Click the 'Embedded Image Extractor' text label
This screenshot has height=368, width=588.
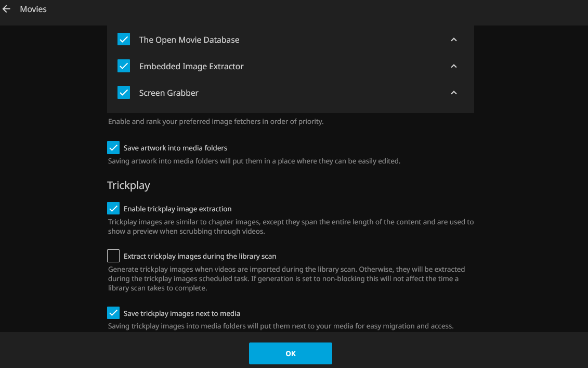click(x=191, y=67)
